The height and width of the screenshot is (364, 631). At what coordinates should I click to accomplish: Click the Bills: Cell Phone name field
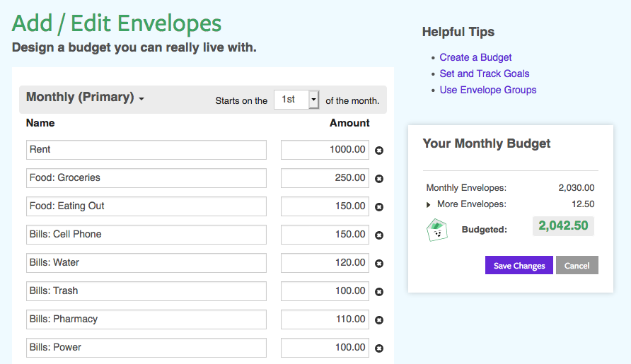(146, 235)
